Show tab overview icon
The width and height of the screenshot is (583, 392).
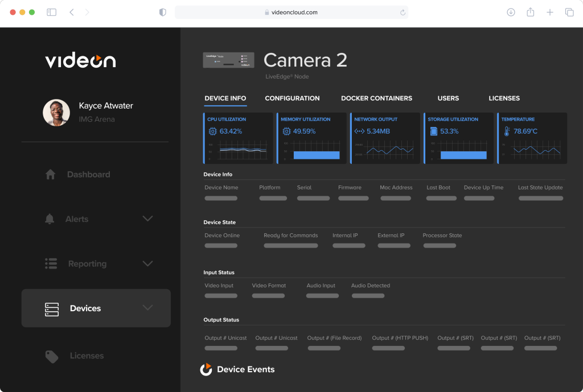569,13
